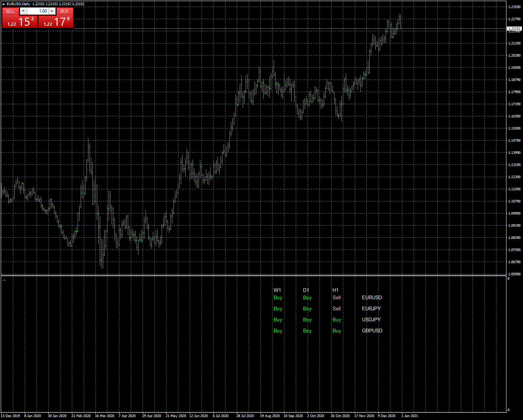Click the 1.05990 price axis label

coord(514,274)
